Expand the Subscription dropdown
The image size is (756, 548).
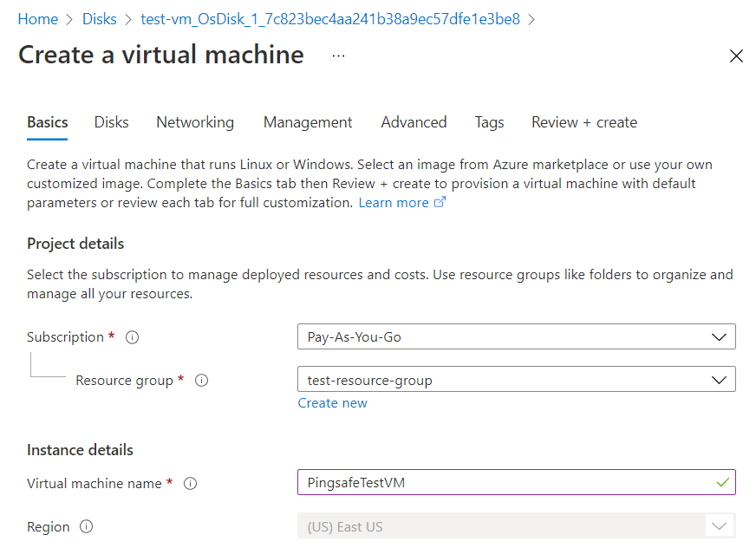(x=516, y=336)
